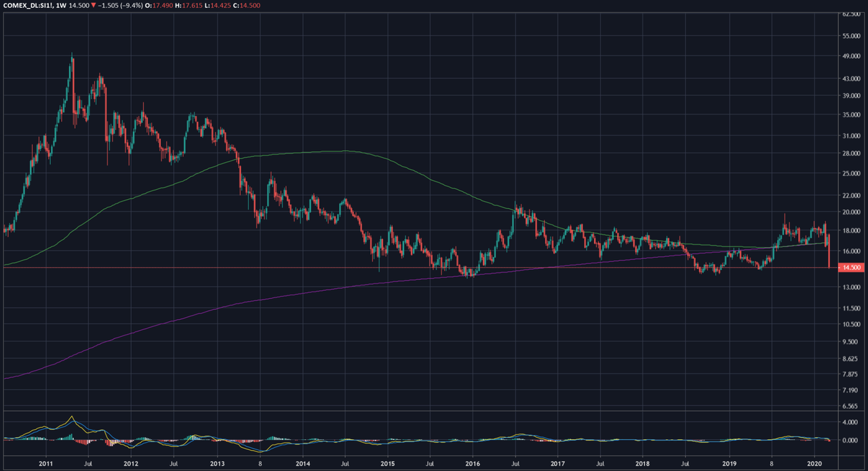Click the 2018 label on the time axis
Viewport: 868px width, 471px height.
coord(644,464)
